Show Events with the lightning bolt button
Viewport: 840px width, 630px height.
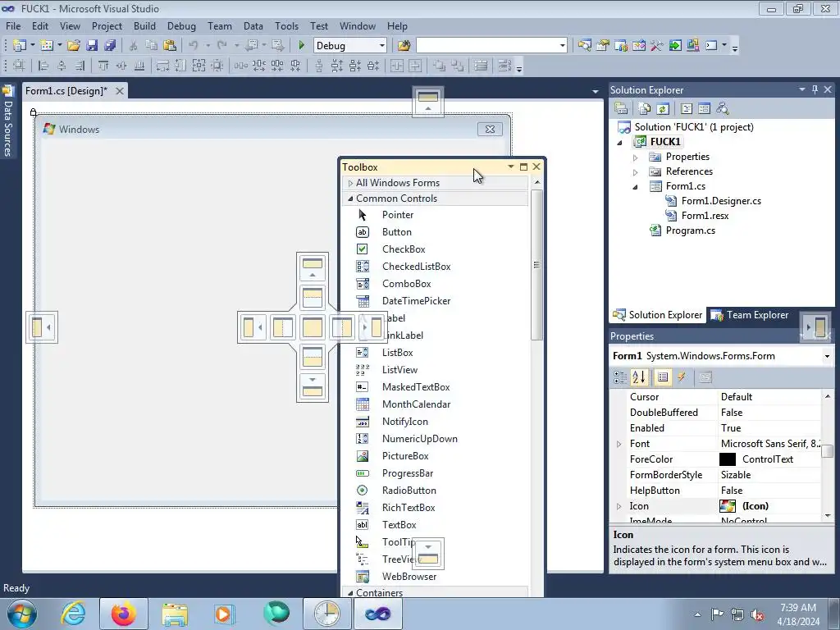click(681, 377)
